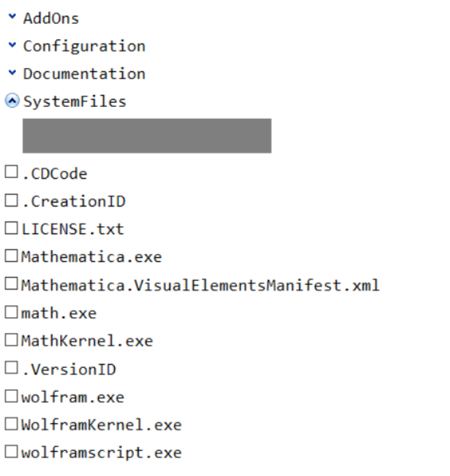
Task: Enable the WolframKernel.exe checkbox
Action: [11, 424]
